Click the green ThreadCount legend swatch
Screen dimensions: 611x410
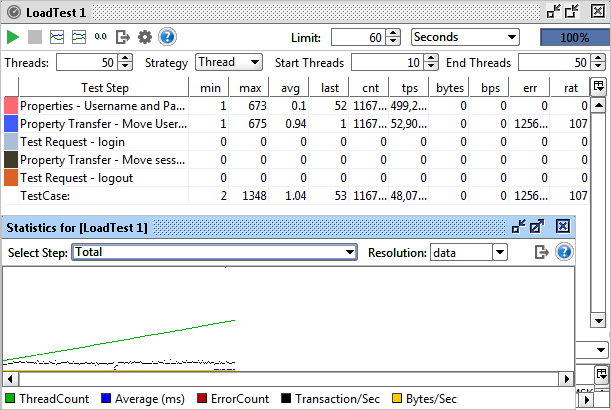click(x=10, y=398)
